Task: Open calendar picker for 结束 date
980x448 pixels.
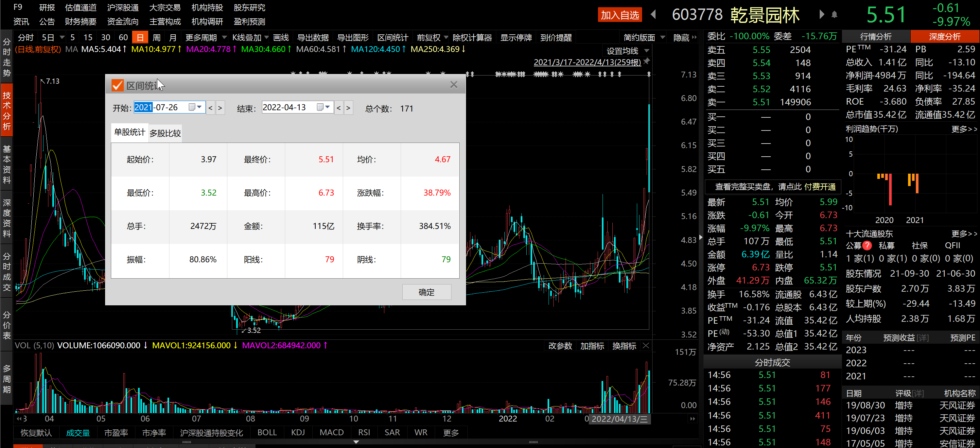Action: (x=320, y=107)
